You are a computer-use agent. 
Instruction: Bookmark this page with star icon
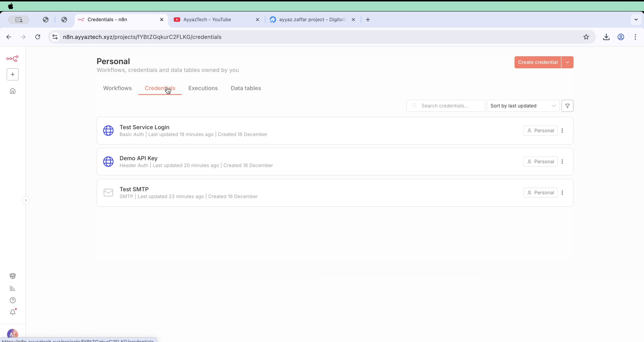[x=586, y=37]
